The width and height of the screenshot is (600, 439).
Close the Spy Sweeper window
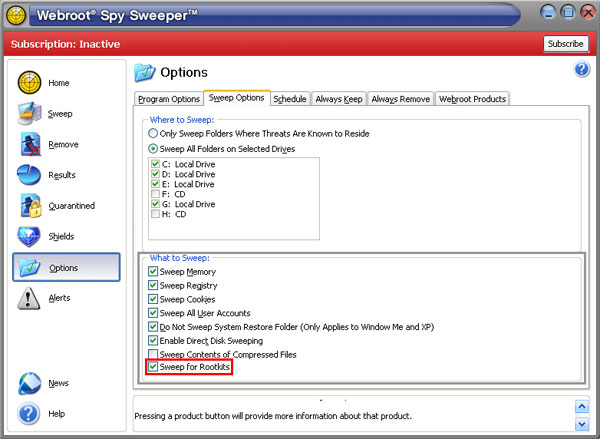click(588, 12)
